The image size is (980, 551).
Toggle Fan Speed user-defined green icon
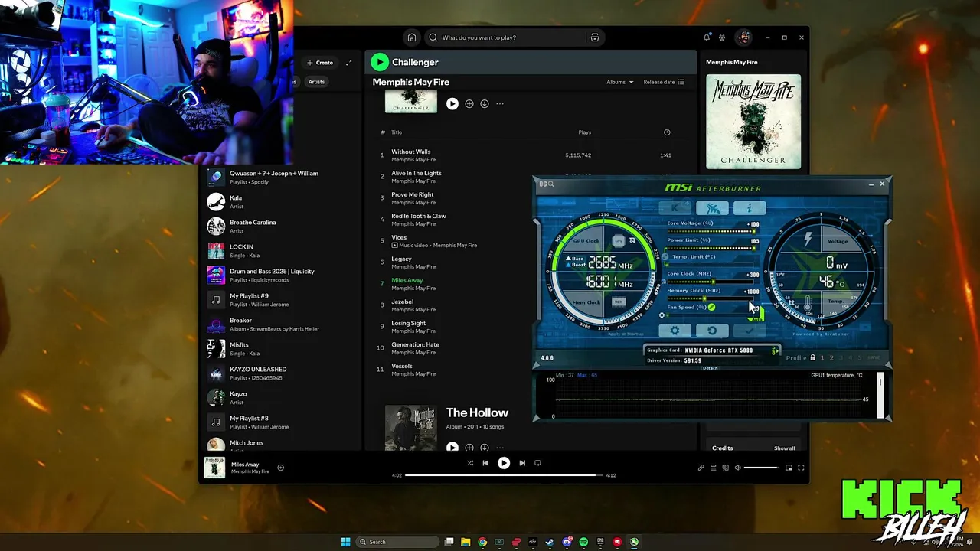coord(711,307)
